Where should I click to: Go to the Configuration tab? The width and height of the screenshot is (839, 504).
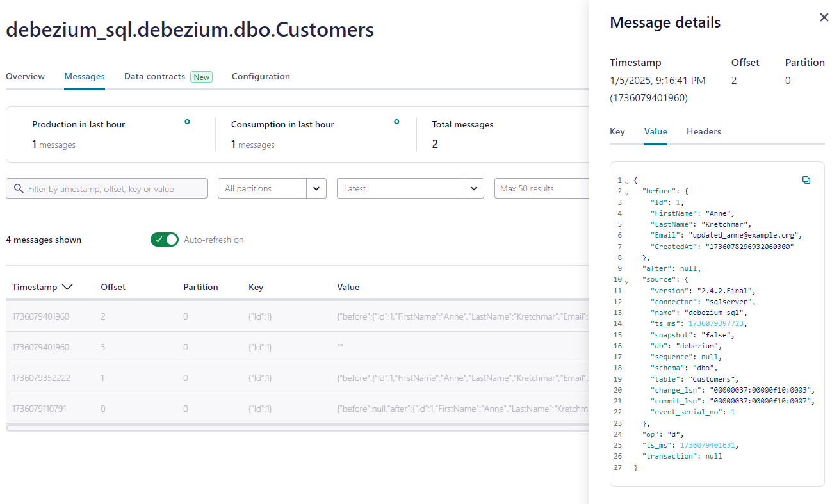[x=261, y=76]
